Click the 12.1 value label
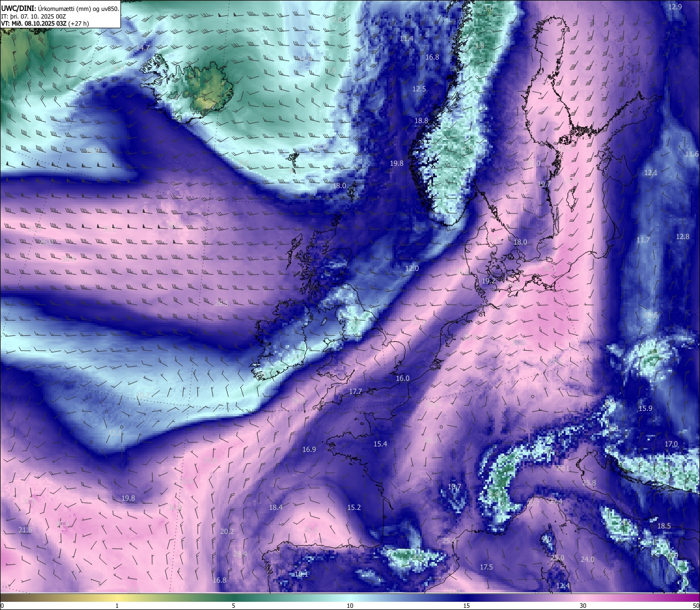 tap(651, 172)
